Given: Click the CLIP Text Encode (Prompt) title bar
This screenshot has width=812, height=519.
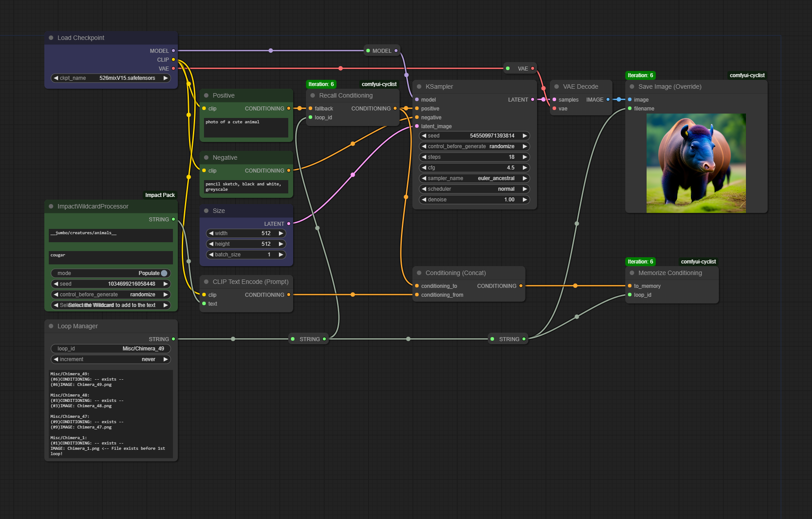Looking at the screenshot, I should [x=250, y=282].
